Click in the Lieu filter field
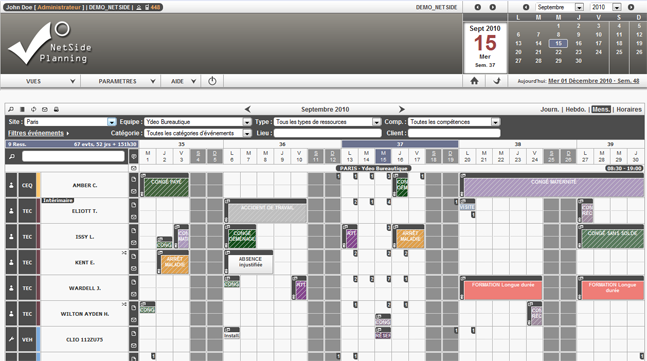Viewport: 647px width, 361px height. pos(328,133)
